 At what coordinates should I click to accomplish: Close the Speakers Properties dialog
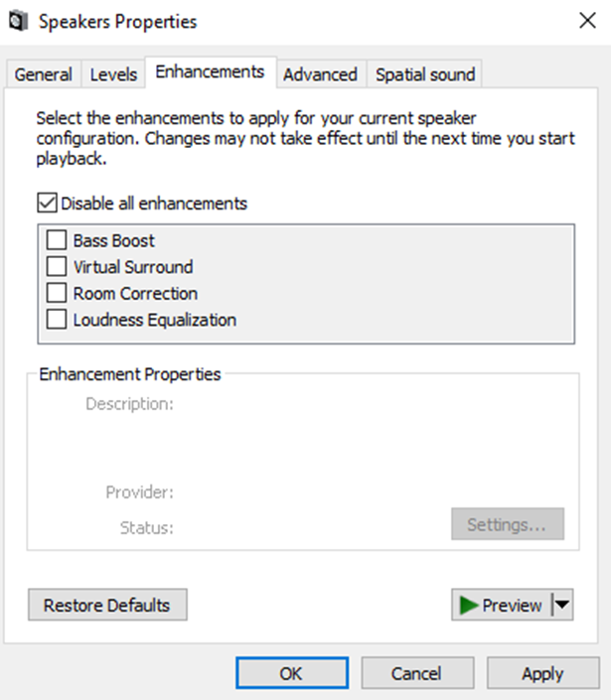coord(585,21)
